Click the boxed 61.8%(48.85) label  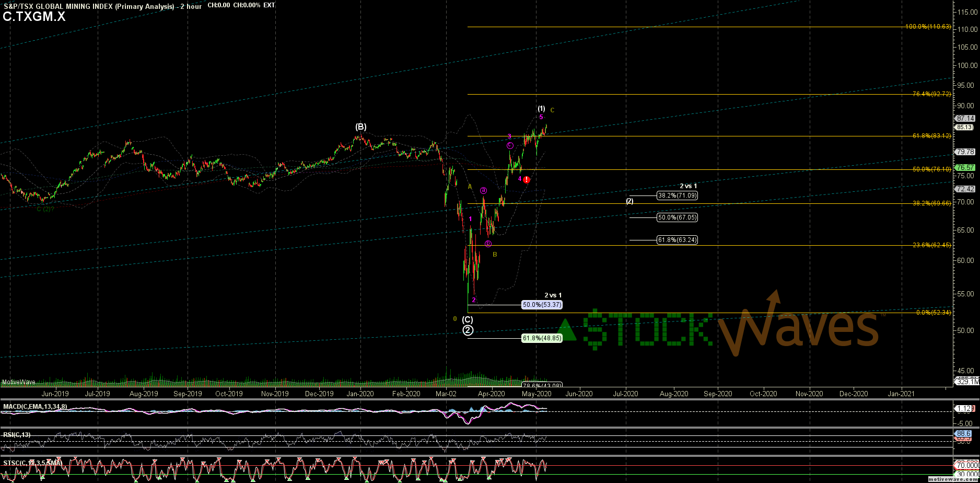542,338
